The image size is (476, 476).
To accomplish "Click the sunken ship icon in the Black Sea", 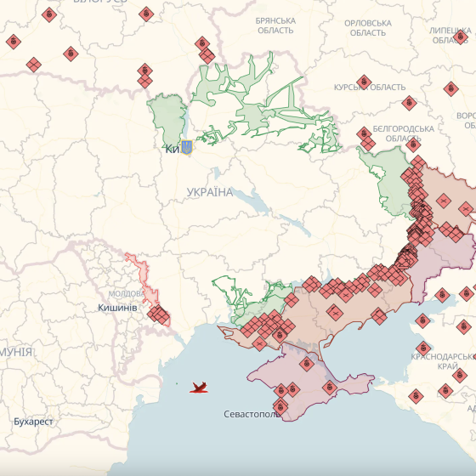I will pyautogui.click(x=199, y=388).
